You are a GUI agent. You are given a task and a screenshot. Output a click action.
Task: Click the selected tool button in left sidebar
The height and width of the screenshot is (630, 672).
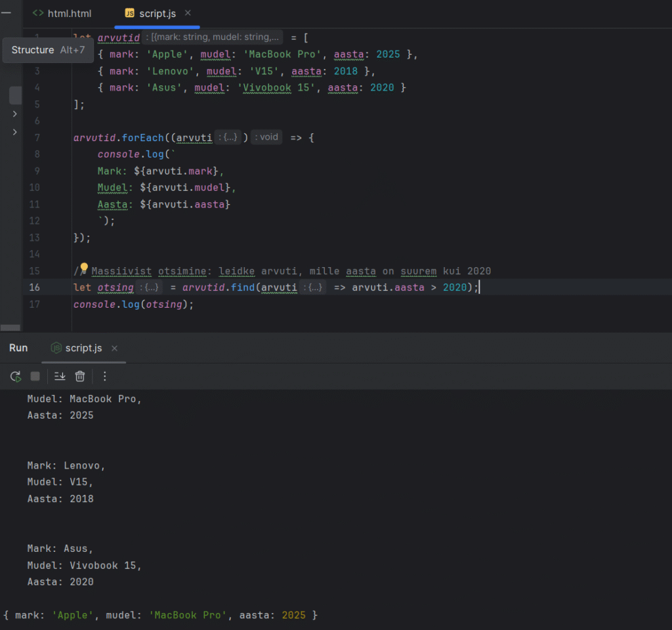point(15,95)
